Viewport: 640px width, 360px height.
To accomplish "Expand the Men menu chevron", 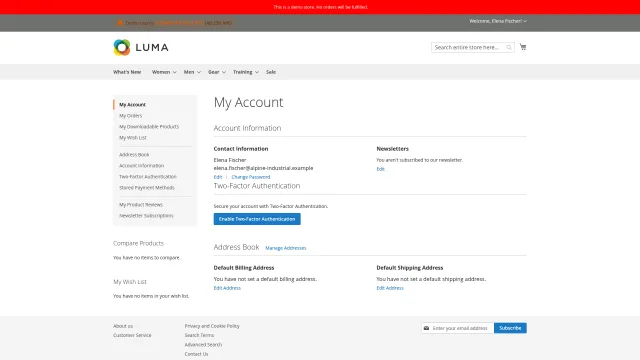I will [x=199, y=72].
